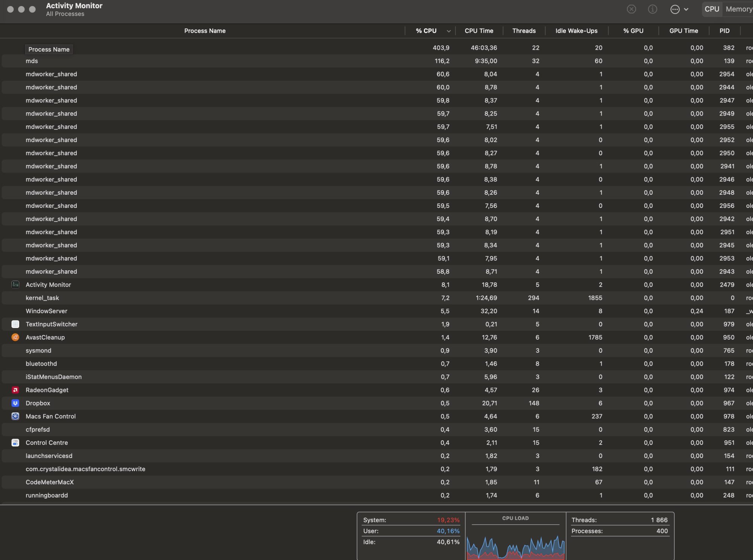
Task: Click the AvastCleanup orange icon
Action: click(x=15, y=337)
